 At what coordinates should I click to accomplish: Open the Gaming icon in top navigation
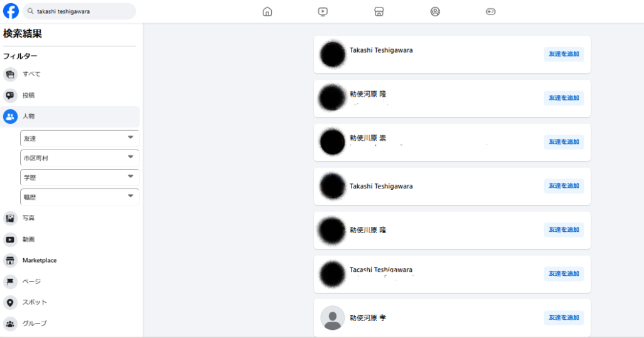(x=491, y=11)
